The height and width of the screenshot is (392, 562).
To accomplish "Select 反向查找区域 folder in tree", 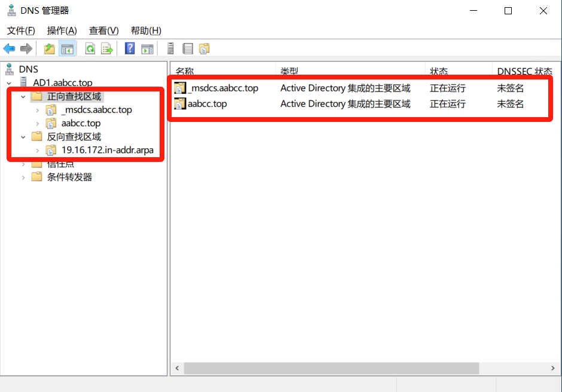I will click(x=74, y=137).
